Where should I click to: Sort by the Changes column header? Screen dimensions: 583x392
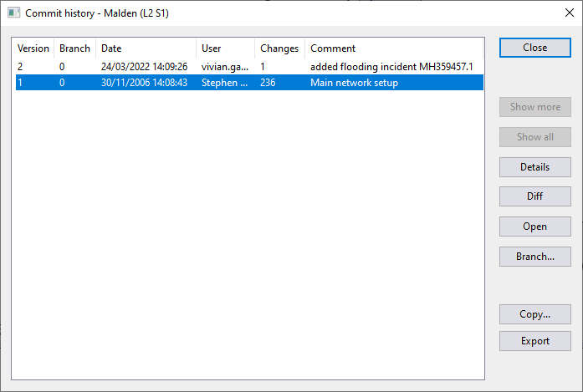point(279,48)
